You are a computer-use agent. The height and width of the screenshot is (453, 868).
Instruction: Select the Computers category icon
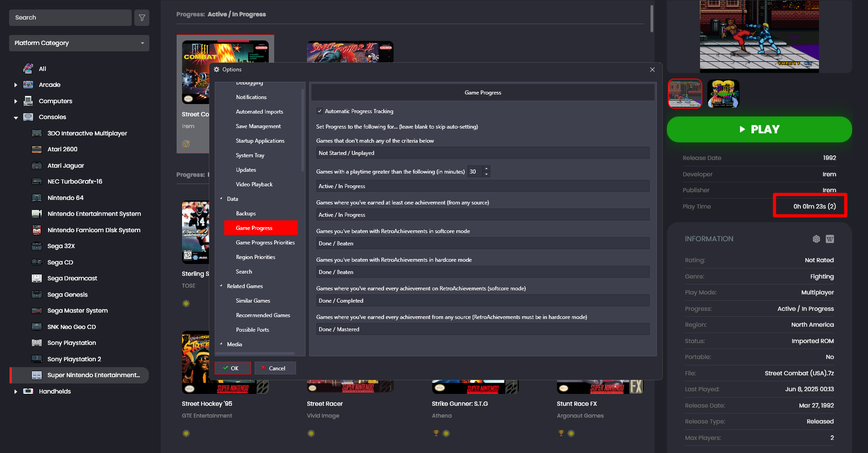28,101
